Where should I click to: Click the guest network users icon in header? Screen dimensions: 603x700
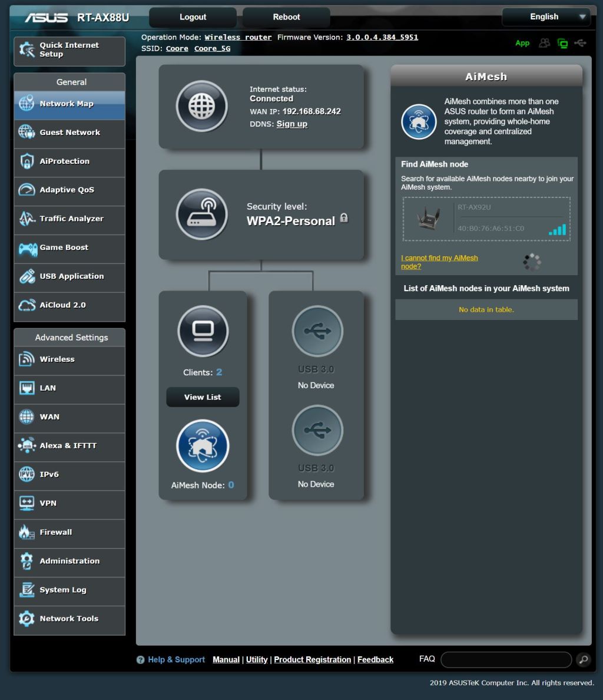pos(544,43)
